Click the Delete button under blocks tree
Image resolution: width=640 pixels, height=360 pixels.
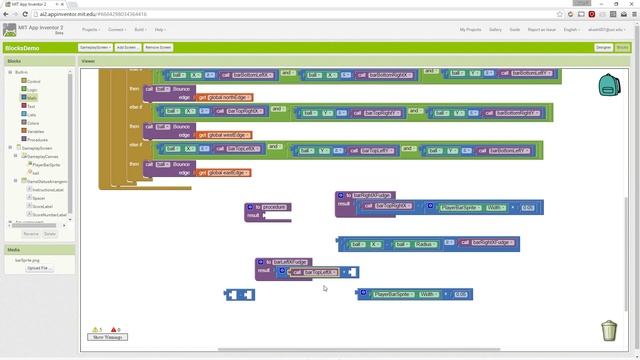coord(50,234)
